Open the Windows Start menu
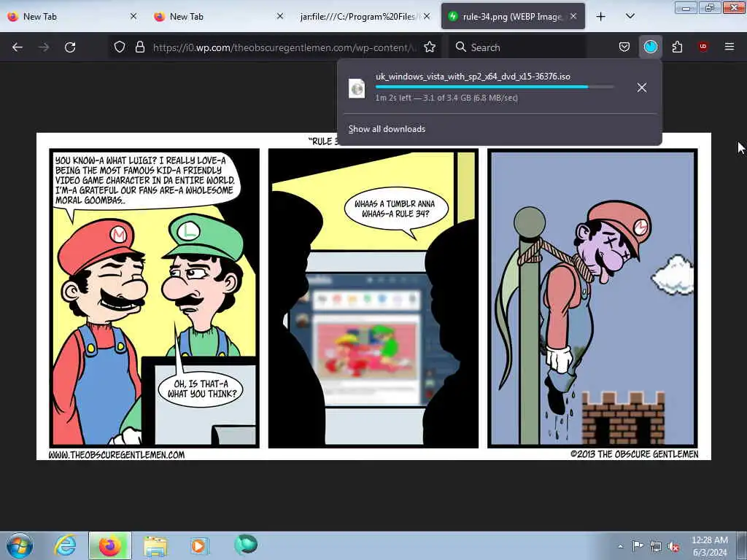Screen dimensions: 747x560 pos(20,545)
